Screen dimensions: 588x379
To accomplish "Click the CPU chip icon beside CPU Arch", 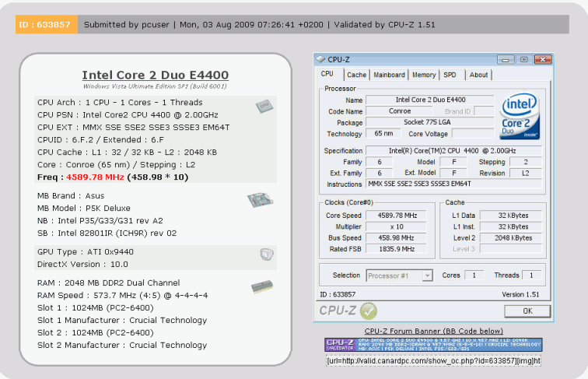I will coord(264,106).
